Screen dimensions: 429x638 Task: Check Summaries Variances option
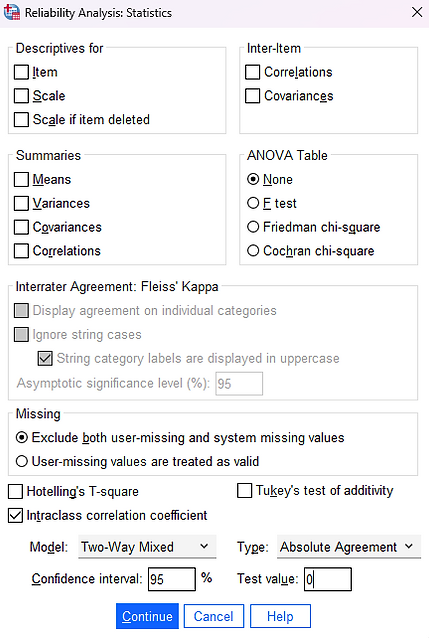[22, 203]
